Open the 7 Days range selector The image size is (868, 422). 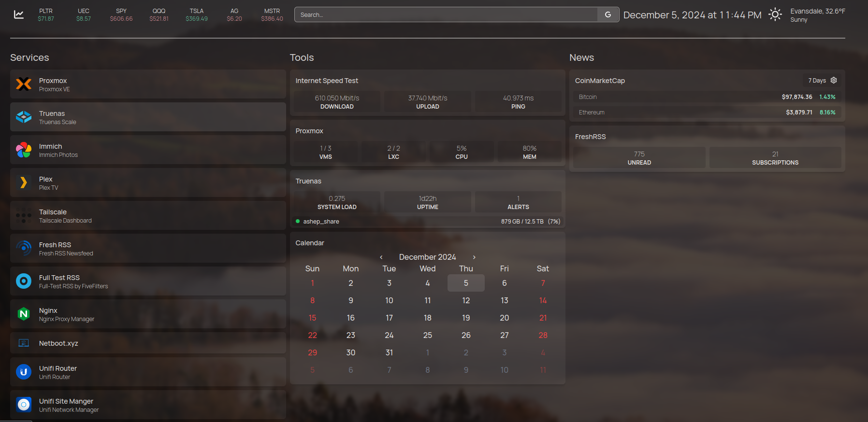tap(817, 81)
